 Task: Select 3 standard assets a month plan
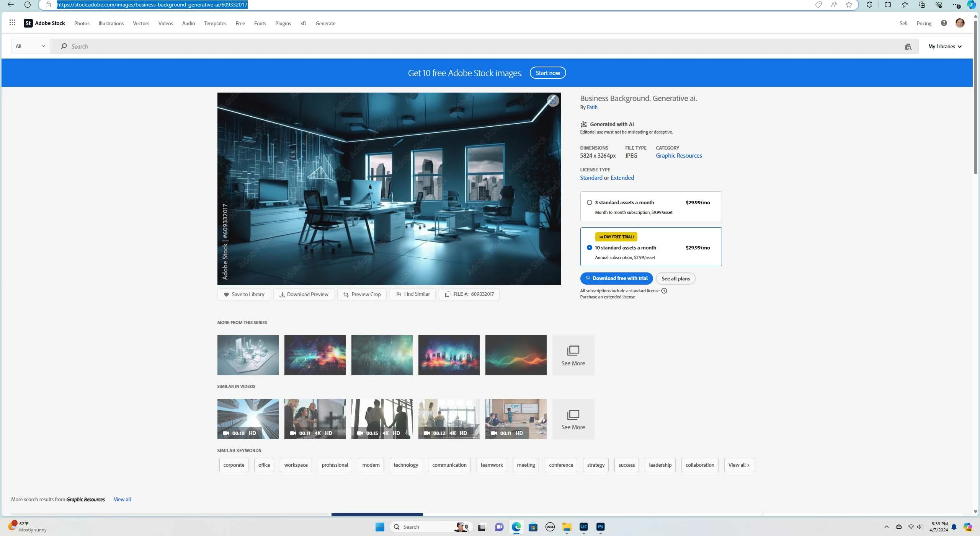click(590, 202)
